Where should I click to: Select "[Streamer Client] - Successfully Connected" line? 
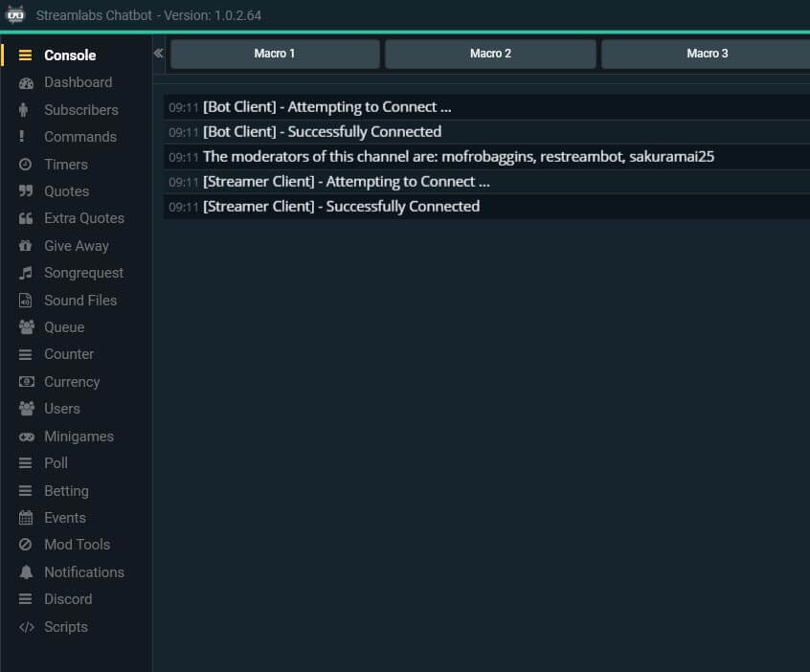(x=486, y=207)
